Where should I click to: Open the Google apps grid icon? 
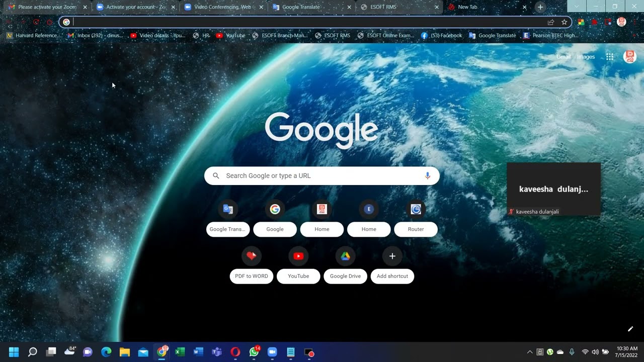(610, 57)
